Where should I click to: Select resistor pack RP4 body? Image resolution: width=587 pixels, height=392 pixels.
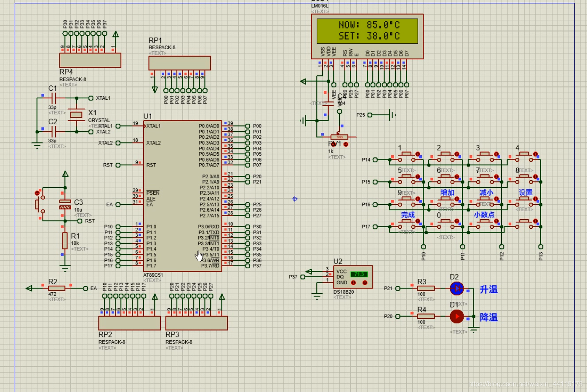(x=90, y=60)
